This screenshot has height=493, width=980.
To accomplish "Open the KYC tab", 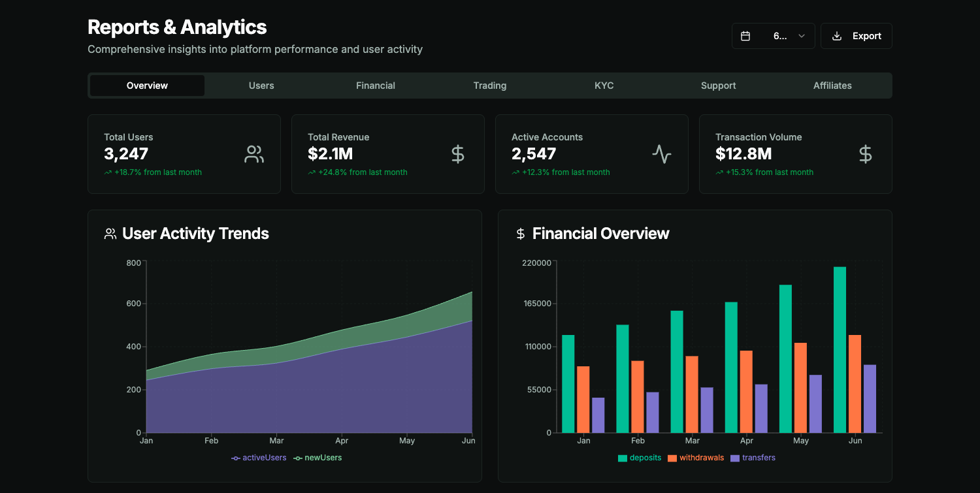I will [x=604, y=86].
